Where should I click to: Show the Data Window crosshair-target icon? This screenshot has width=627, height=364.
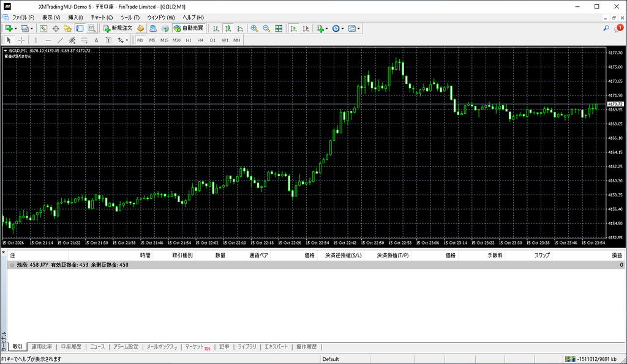[x=56, y=28]
